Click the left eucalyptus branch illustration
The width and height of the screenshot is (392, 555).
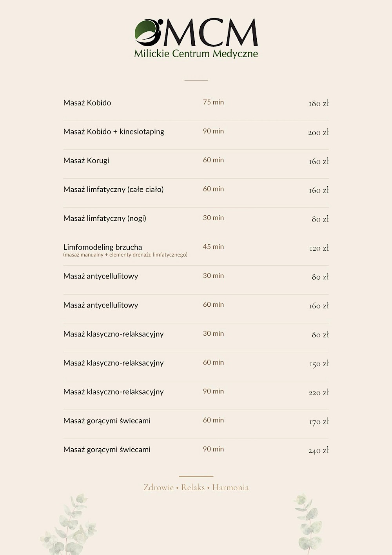pyautogui.click(x=69, y=524)
